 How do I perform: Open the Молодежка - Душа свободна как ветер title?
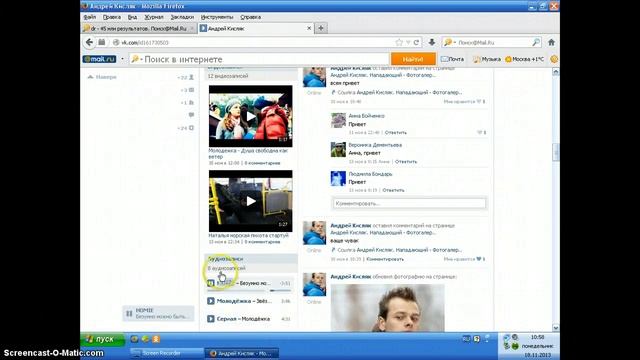(248, 153)
